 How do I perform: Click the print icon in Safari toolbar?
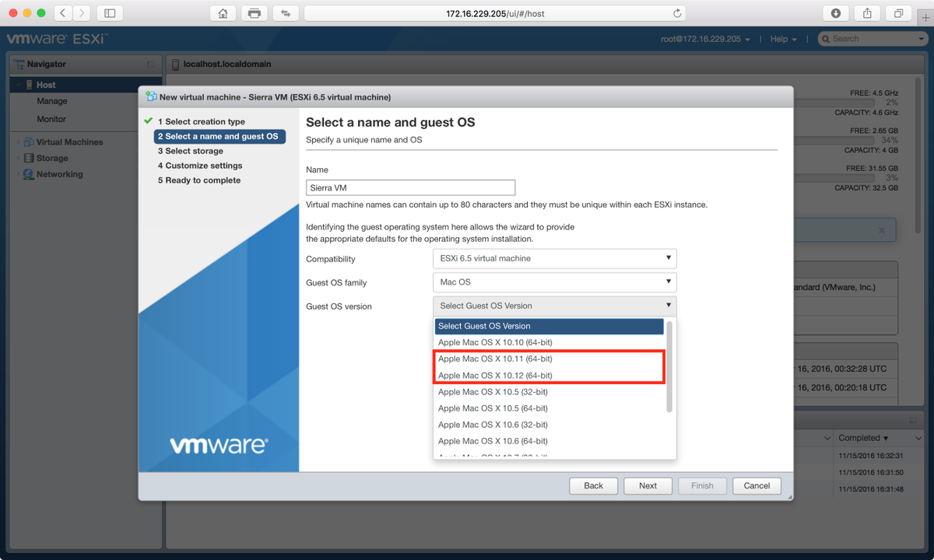(x=254, y=13)
